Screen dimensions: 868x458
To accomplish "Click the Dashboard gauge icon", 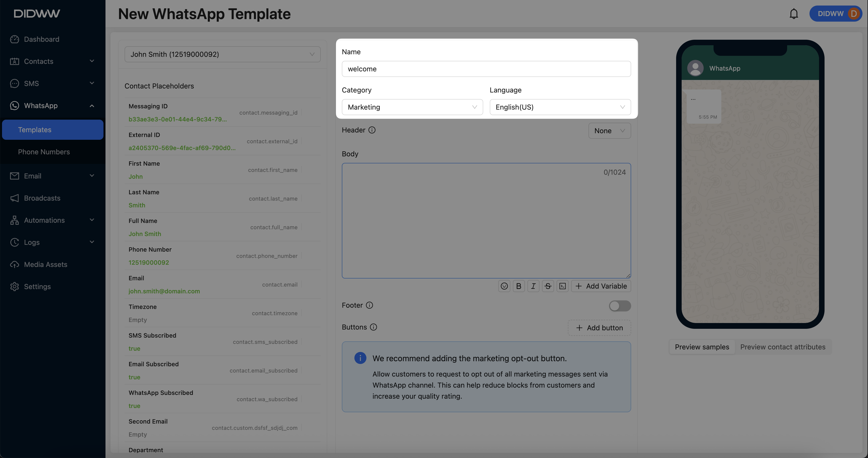I will (15, 39).
